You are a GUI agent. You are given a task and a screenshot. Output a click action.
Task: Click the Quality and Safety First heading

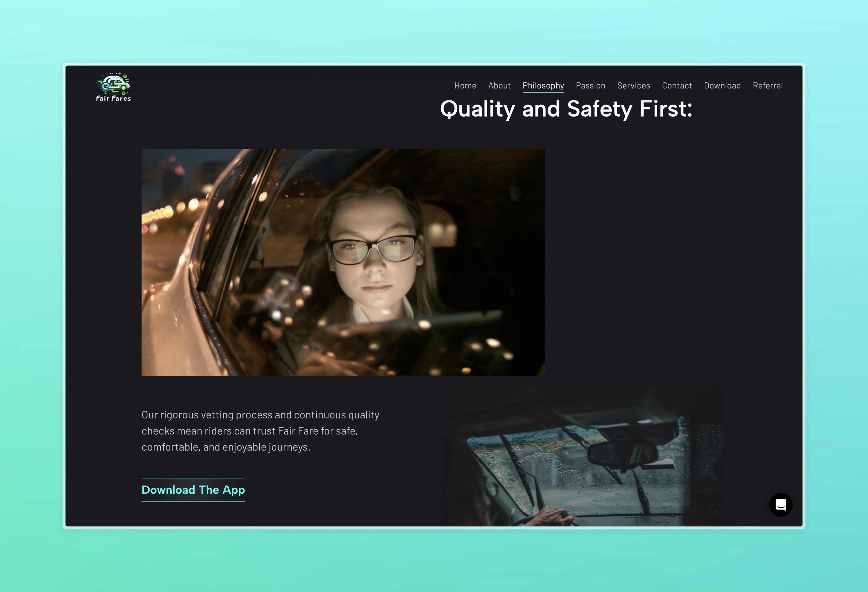[566, 109]
